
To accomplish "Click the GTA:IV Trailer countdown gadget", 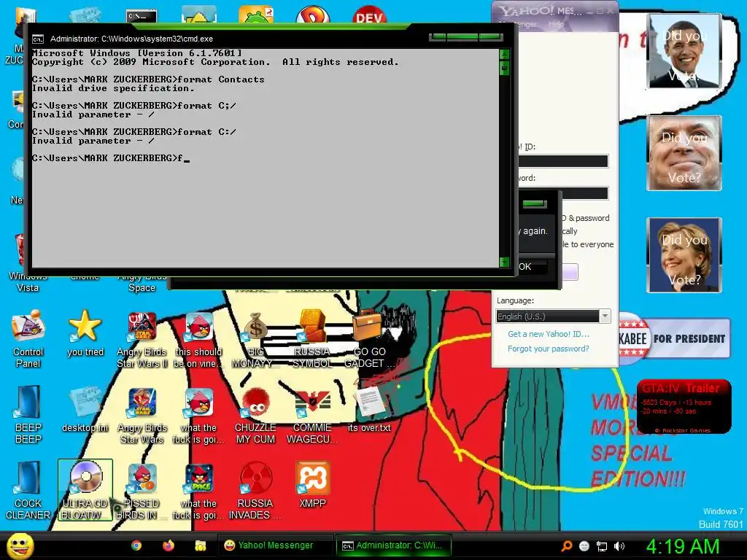I will pos(684,406).
